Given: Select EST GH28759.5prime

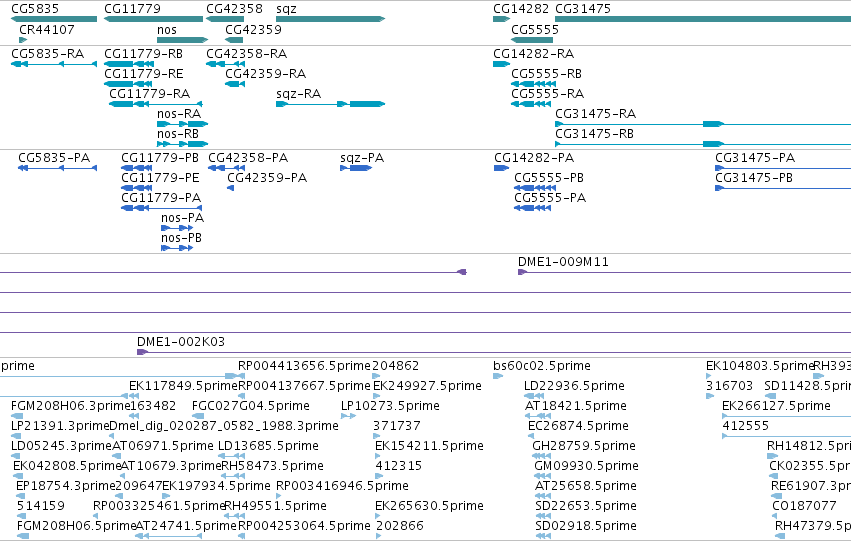Looking at the screenshot, I should (x=584, y=447).
